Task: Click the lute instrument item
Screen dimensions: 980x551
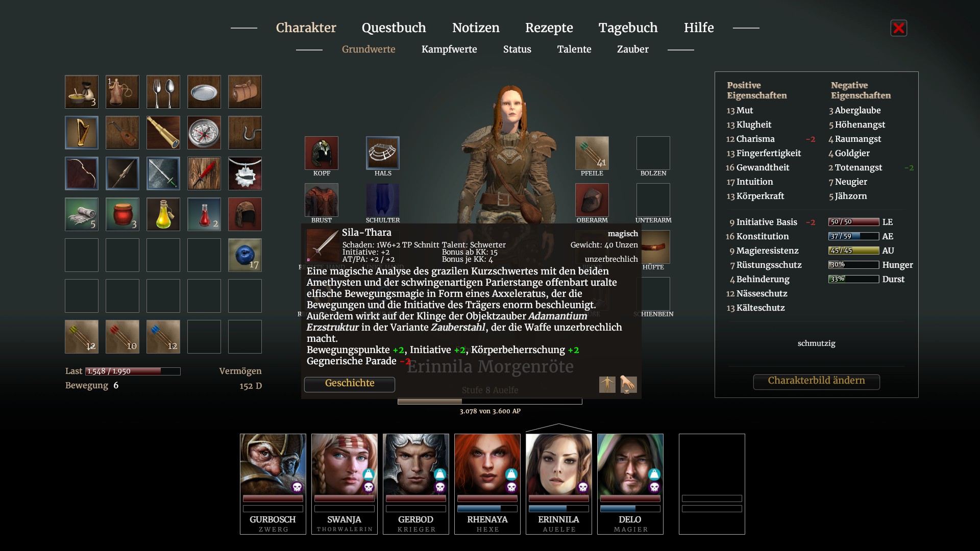Action: point(122,133)
